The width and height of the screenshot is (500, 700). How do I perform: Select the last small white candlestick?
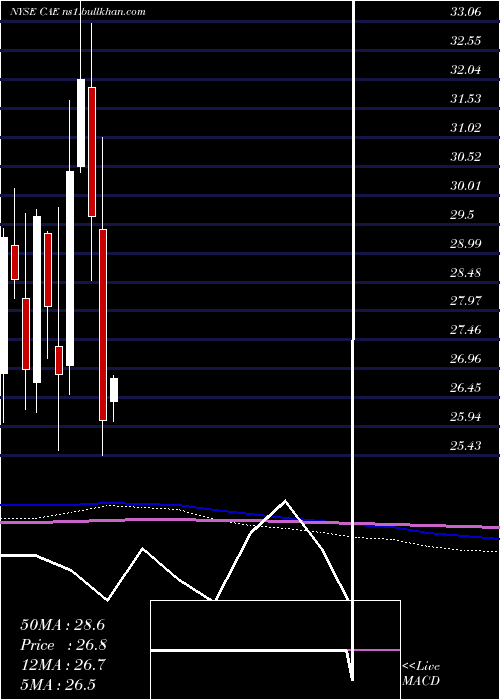point(114,390)
